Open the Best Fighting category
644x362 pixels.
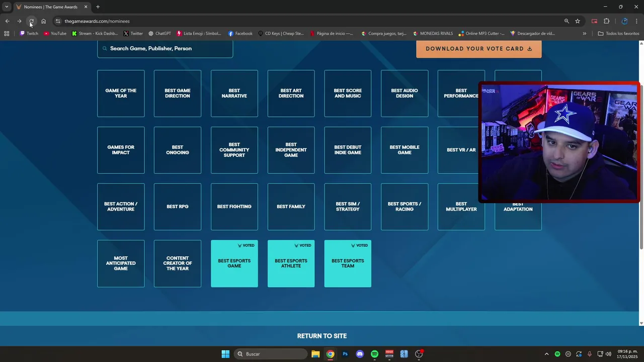(x=234, y=207)
